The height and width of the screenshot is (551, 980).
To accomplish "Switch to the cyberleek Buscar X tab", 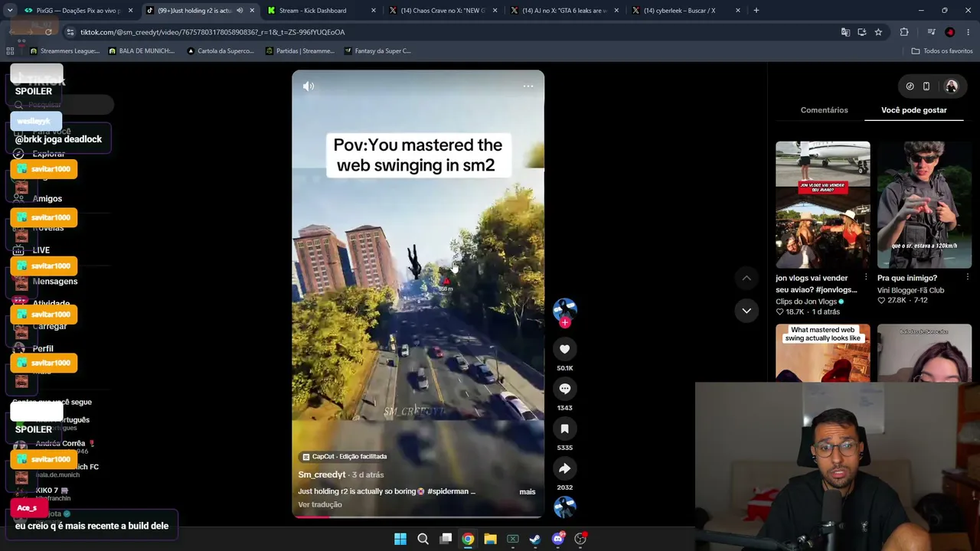I will [685, 11].
